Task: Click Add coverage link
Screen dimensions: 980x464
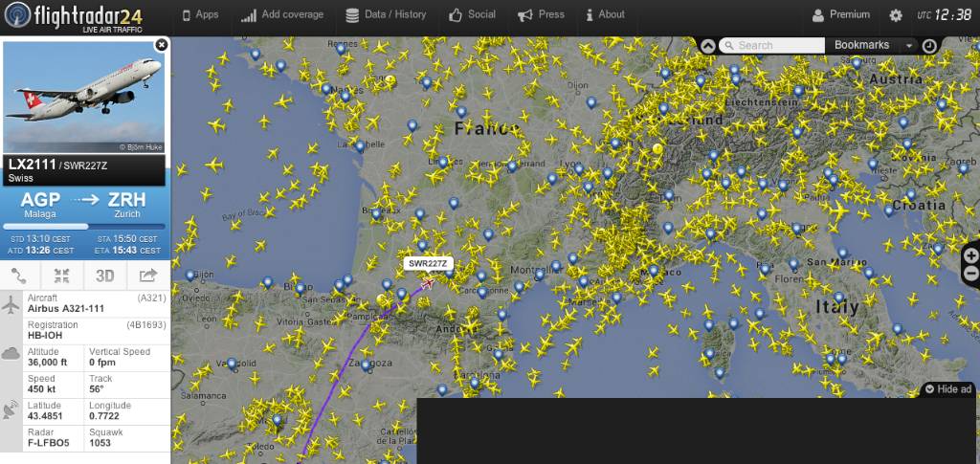Action: click(x=282, y=15)
